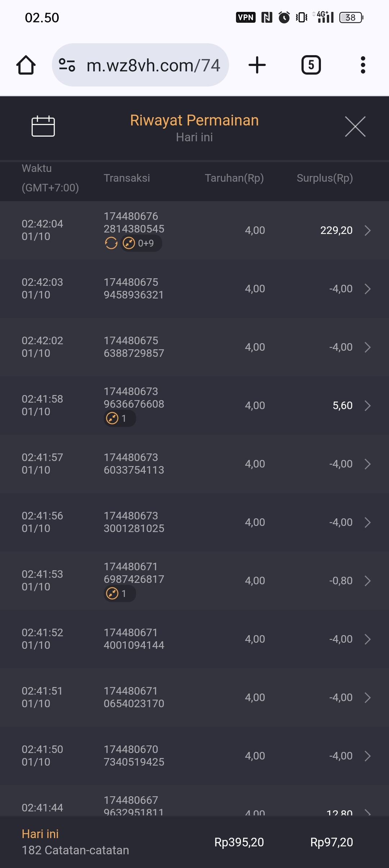
Task: Open the calendar date picker icon
Action: point(43,126)
